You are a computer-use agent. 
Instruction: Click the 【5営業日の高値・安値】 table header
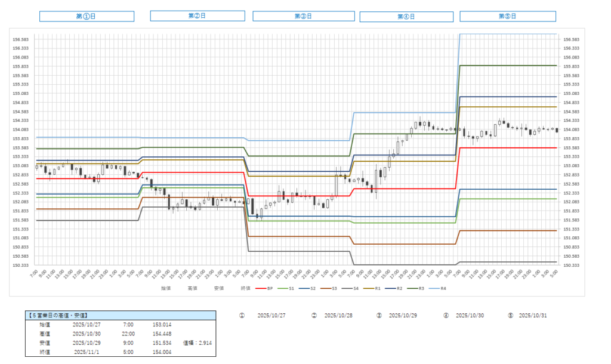tap(58, 315)
